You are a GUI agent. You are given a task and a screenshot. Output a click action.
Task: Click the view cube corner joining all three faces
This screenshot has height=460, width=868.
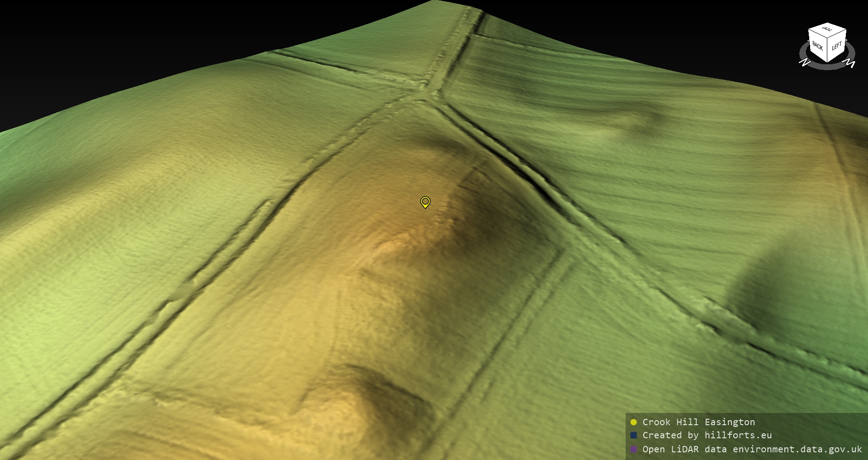coord(828,38)
